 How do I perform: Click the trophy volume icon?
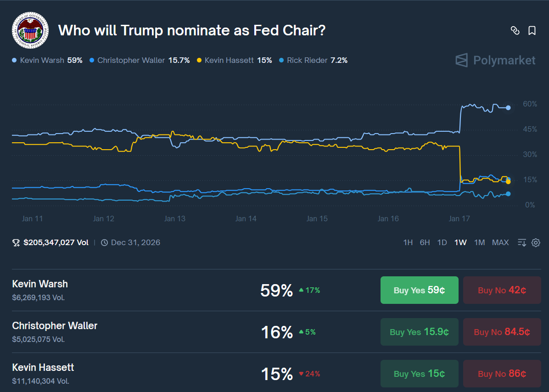[16, 242]
